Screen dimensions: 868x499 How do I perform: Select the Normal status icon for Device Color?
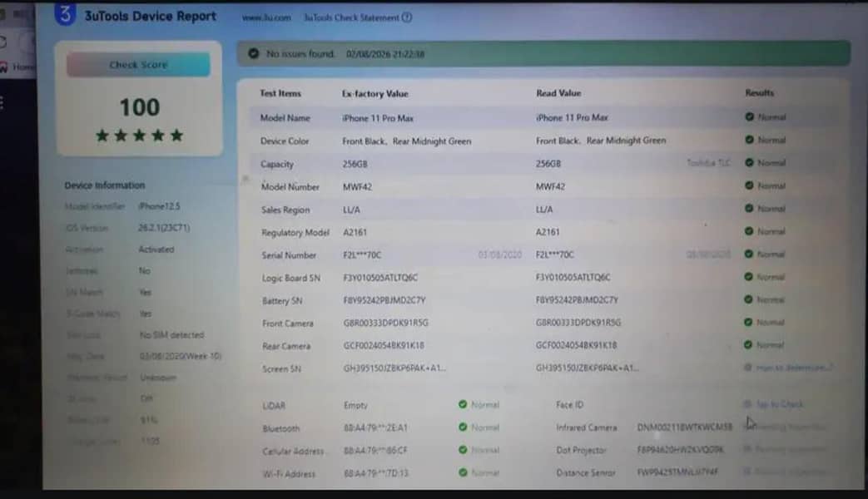coord(750,140)
